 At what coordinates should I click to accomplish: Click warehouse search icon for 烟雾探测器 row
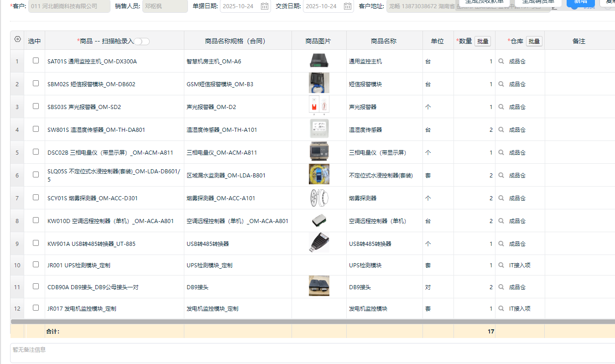[x=501, y=198]
